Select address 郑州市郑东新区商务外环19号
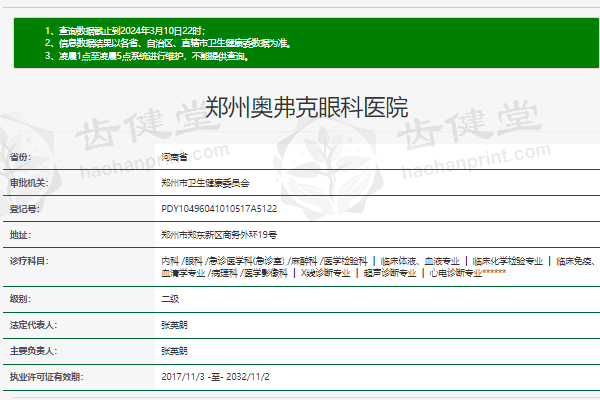This screenshot has width=600, height=400. click(219, 235)
